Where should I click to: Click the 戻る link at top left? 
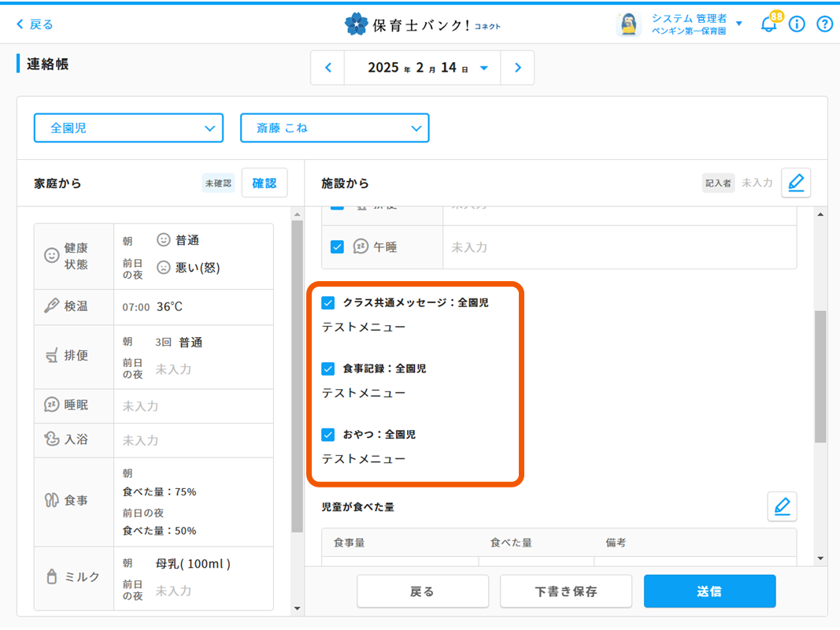35,24
